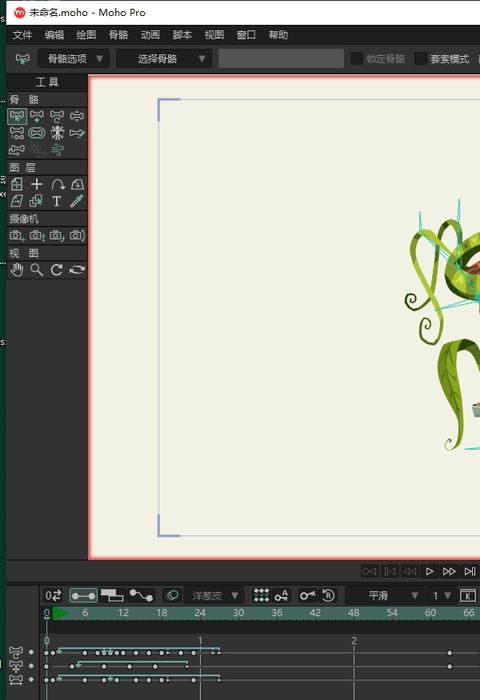This screenshot has width=480, height=700.
Task: Toggle the auto-key A button
Action: pos(281,595)
